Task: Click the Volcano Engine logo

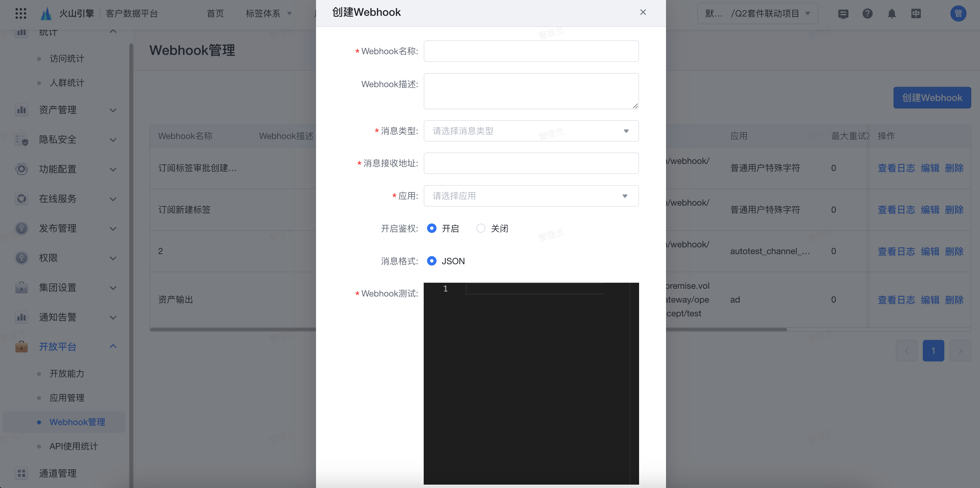Action: (46, 13)
